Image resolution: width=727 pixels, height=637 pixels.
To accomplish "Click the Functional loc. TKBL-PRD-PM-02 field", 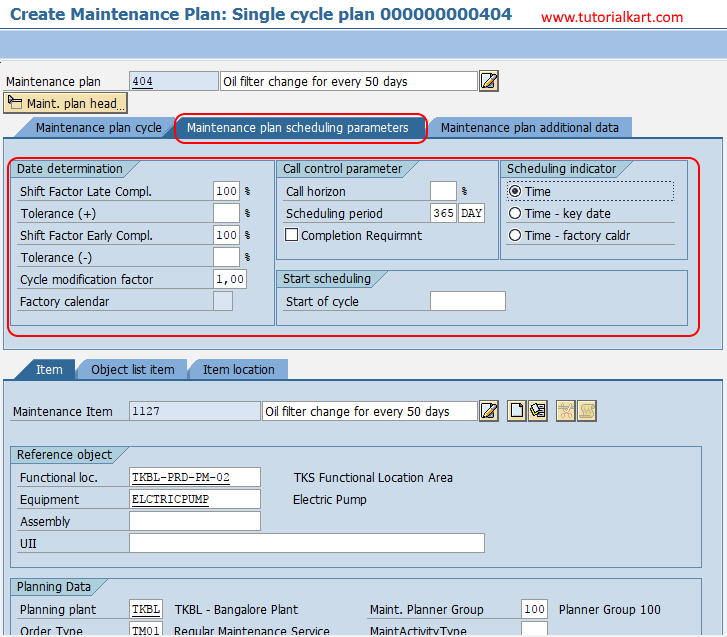I will click(x=195, y=477).
